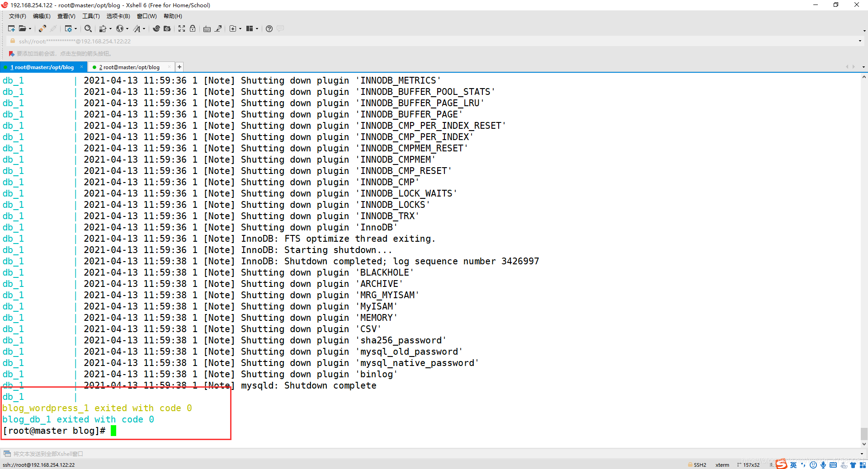Viewport: 868px width, 469px height.
Task: Click the IME toolbox grid icon
Action: pos(863,465)
